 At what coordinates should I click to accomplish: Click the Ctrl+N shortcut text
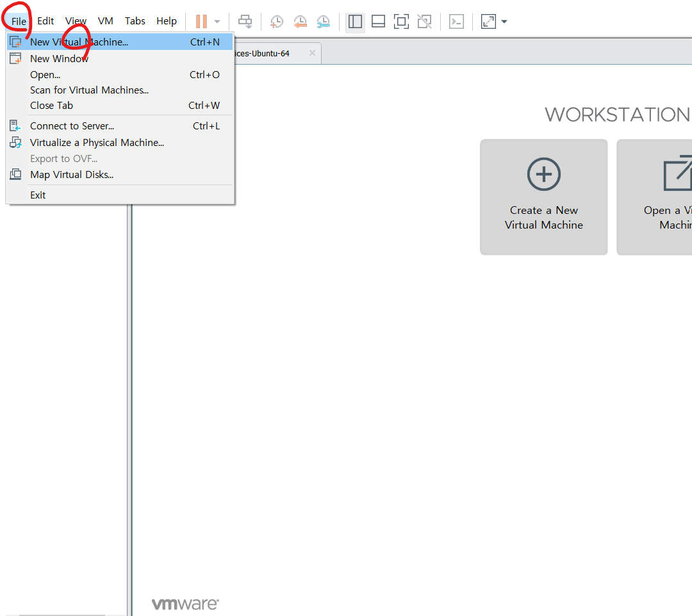click(x=205, y=42)
